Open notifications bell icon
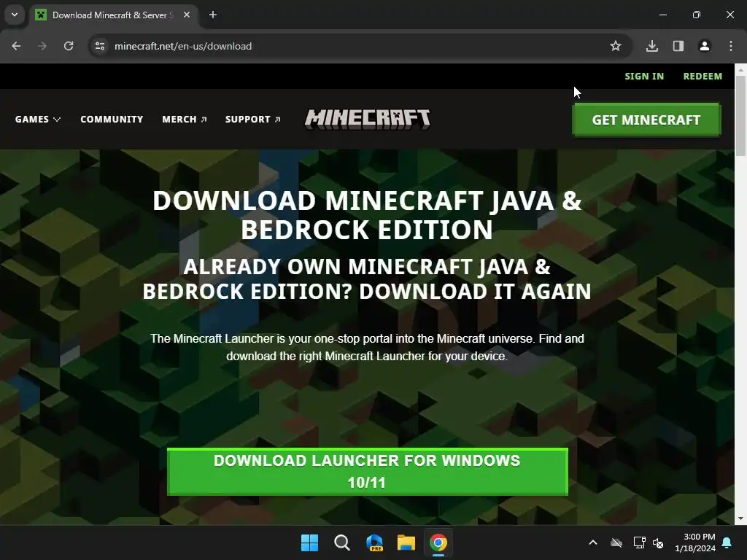 [x=727, y=542]
